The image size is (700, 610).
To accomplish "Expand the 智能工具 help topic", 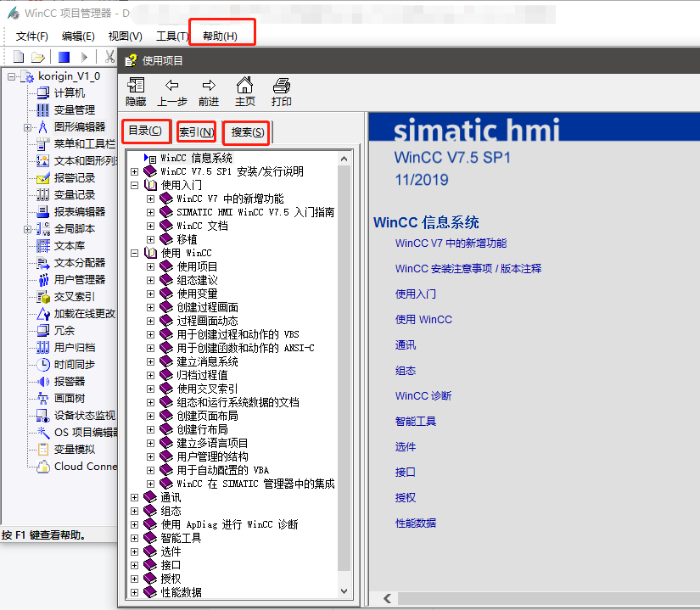I will pyautogui.click(x=134, y=537).
